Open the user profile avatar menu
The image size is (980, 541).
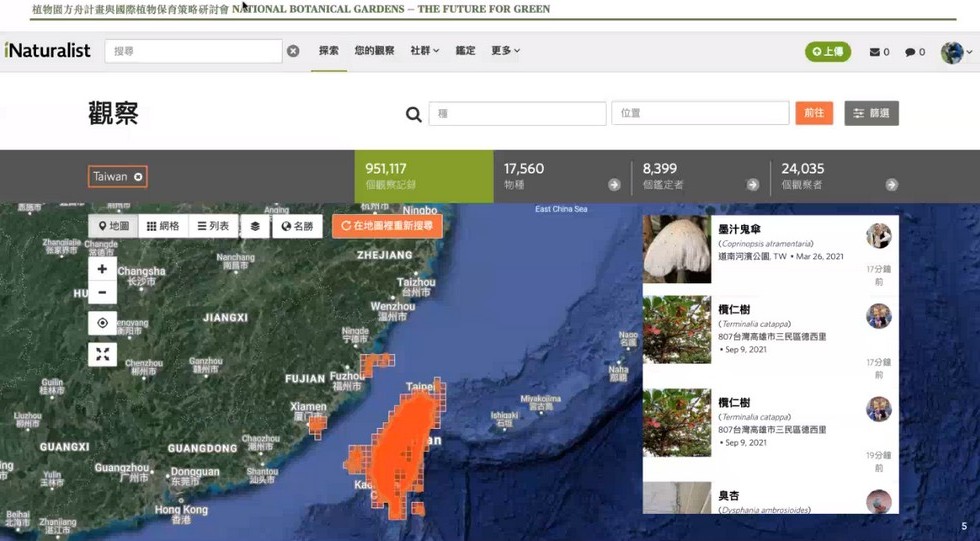click(956, 52)
